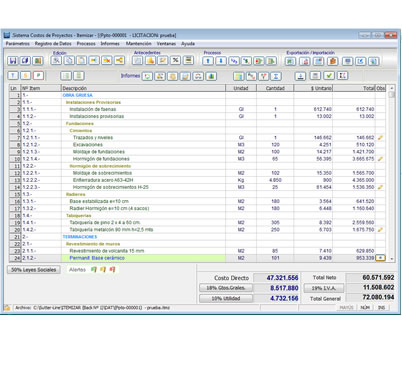The image size is (402, 365).
Task: Click the pencil Obs icon in row 20
Action: [380, 230]
